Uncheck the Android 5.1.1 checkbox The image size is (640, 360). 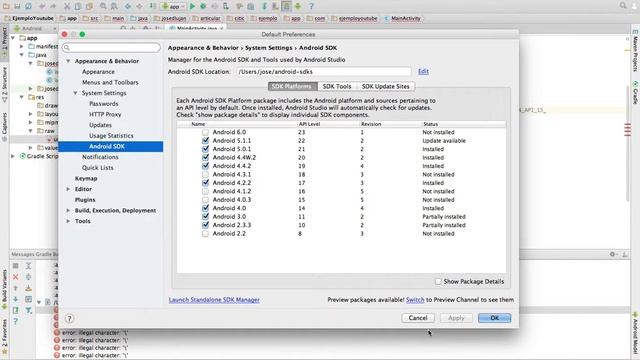click(x=205, y=140)
